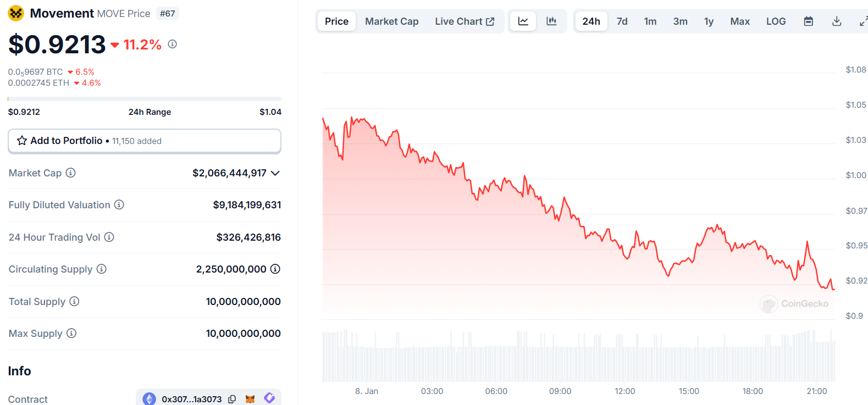This screenshot has width=868, height=405.
Task: Click the 24h Range progress bar
Action: (x=145, y=99)
